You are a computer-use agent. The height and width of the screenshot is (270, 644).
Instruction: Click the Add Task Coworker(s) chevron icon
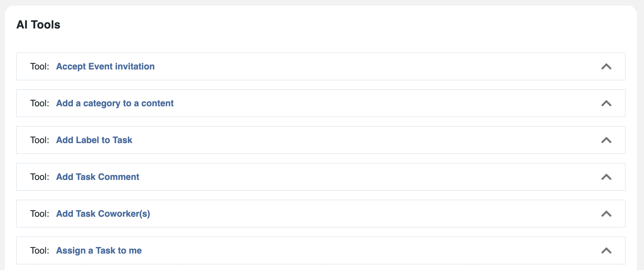pyautogui.click(x=606, y=214)
